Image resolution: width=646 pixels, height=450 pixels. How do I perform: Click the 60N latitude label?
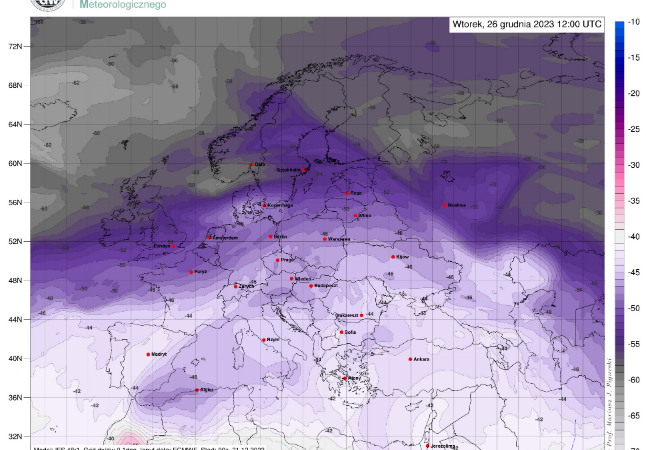pyautogui.click(x=15, y=164)
